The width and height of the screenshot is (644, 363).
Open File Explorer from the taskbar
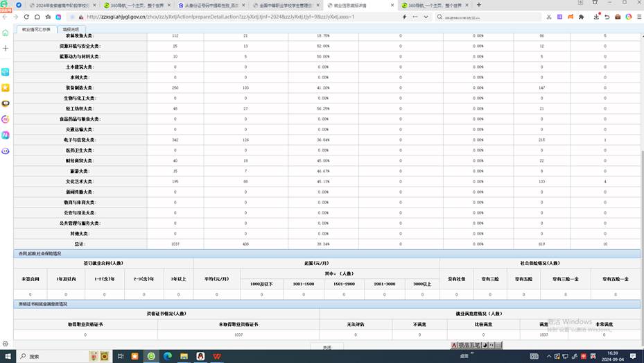pos(184,356)
